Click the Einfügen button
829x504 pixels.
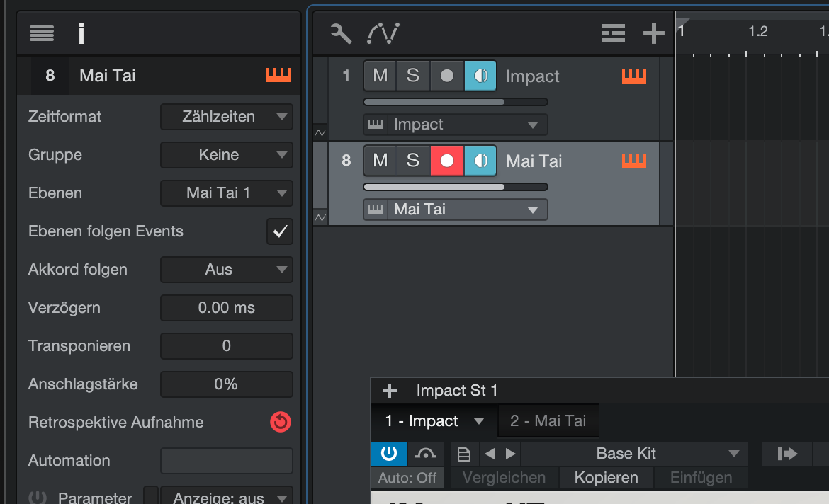(701, 478)
